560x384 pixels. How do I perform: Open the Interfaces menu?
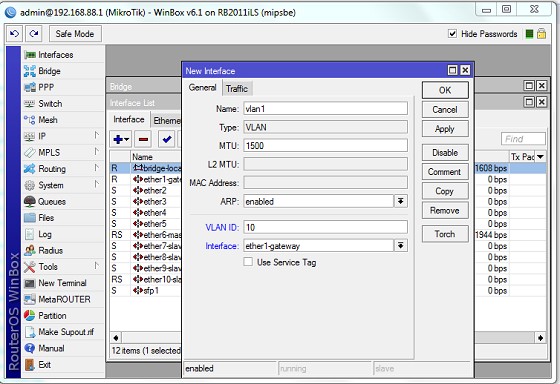55,55
